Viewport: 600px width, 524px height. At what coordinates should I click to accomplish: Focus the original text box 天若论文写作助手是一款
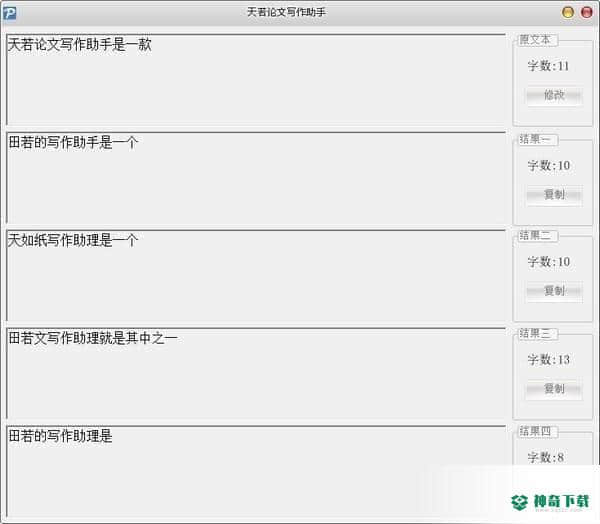[256, 79]
